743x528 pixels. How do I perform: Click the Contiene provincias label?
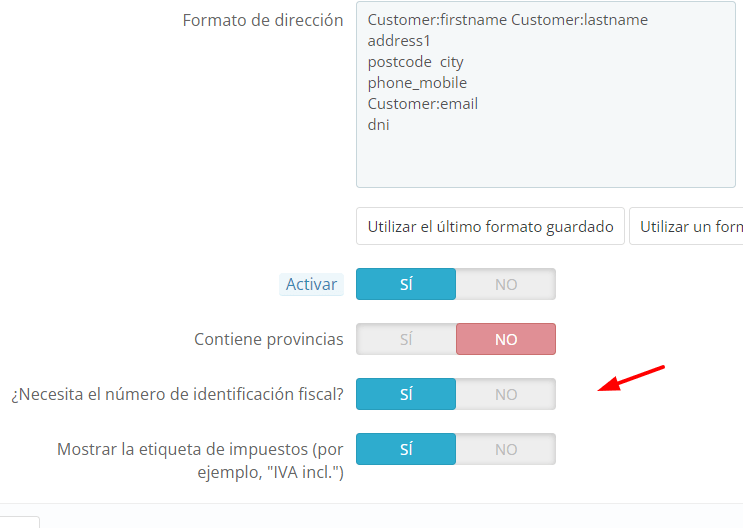tap(269, 339)
